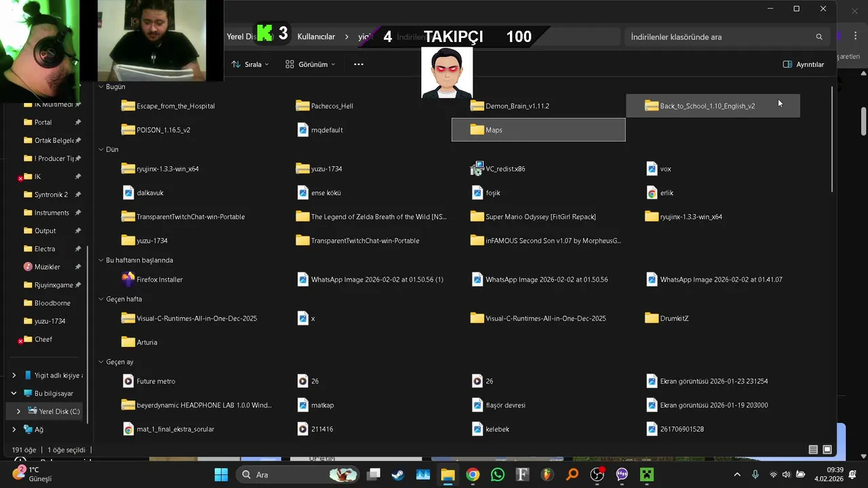
Task: Click the file list vertical scrollbar
Action: (832, 140)
